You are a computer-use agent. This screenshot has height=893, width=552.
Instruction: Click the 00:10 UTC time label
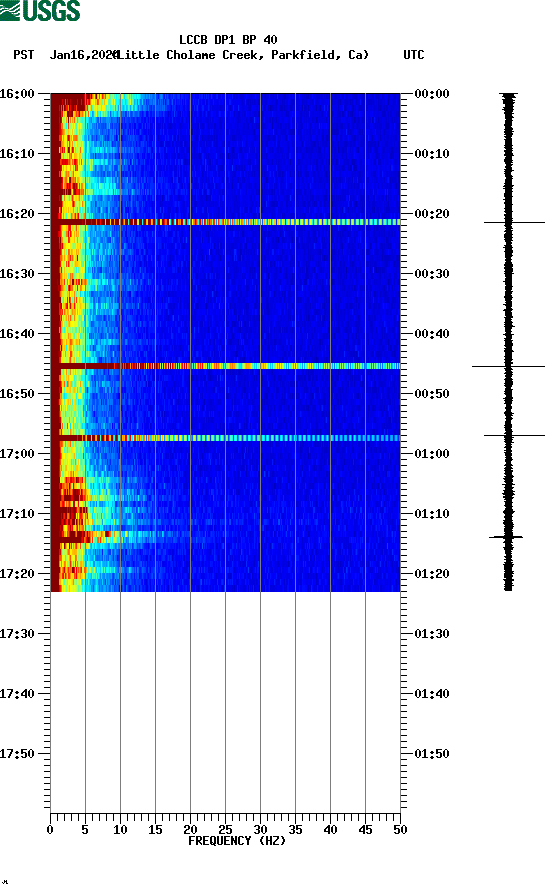pos(432,154)
